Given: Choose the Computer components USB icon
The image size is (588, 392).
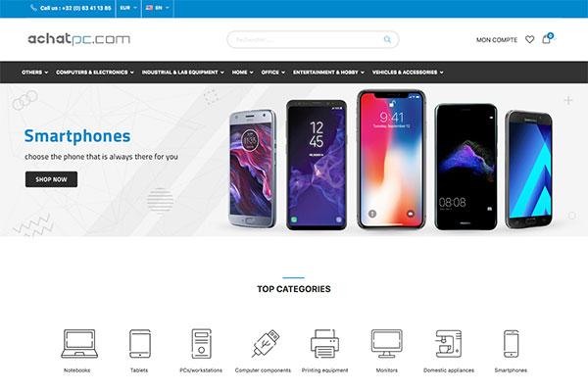Looking at the screenshot, I should (x=266, y=343).
